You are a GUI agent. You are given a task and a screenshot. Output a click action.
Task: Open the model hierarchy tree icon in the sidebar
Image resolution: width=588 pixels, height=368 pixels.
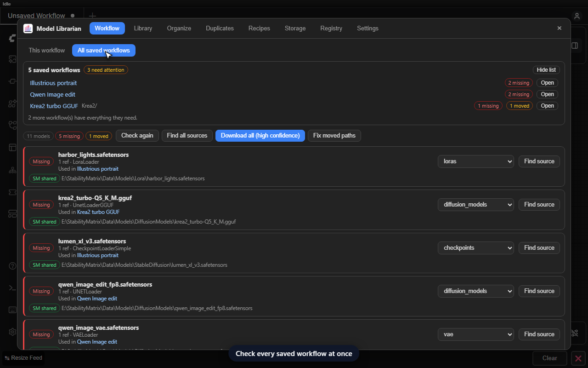coord(12,170)
